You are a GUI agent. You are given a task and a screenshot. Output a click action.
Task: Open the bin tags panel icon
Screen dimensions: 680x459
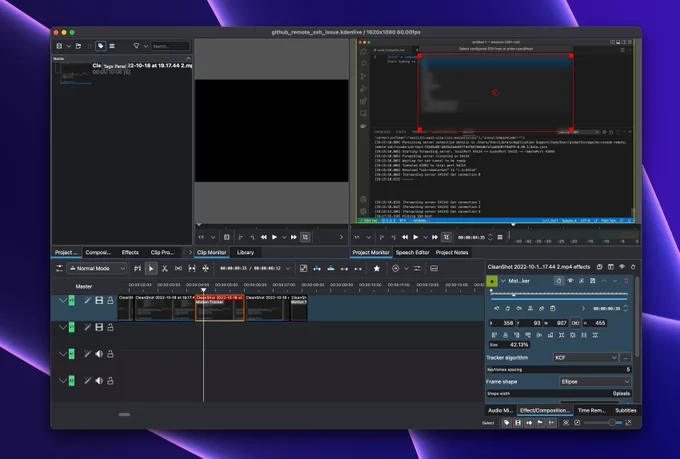101,46
